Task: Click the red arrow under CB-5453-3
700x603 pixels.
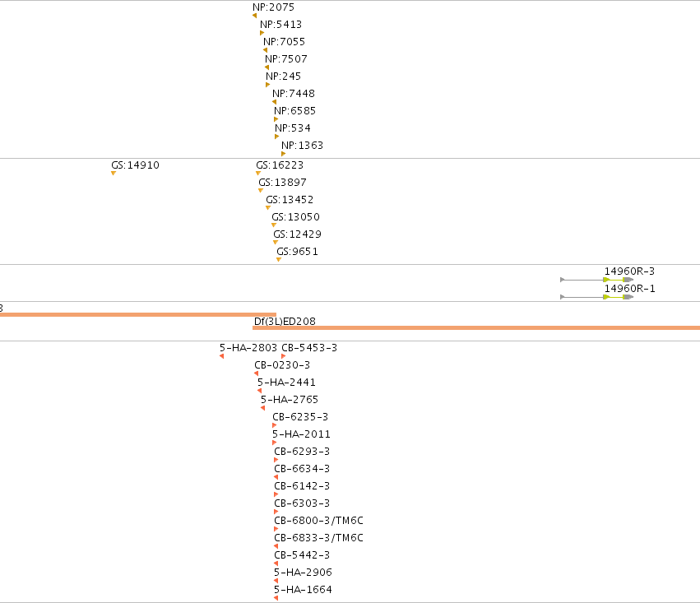Action: 284,356
